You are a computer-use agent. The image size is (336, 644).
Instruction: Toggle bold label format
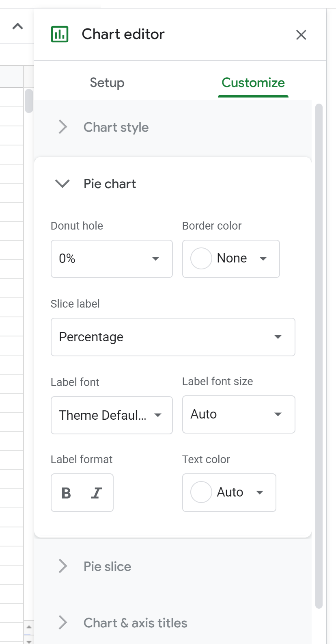click(66, 493)
